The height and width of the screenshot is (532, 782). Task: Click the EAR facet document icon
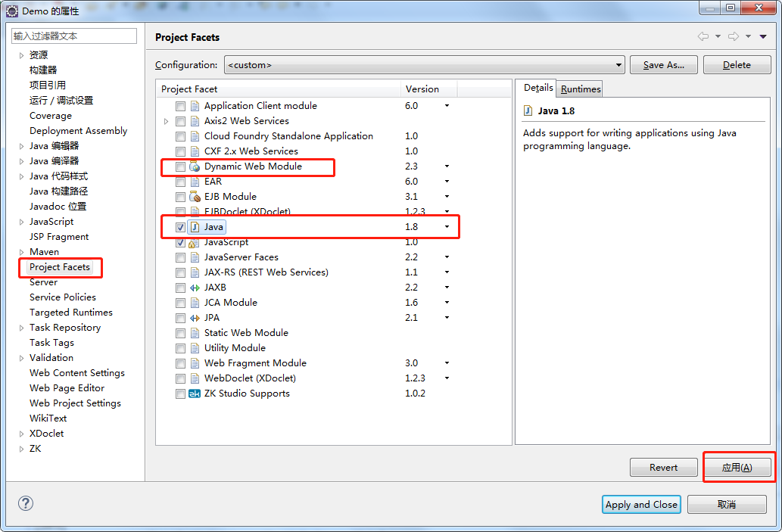point(195,182)
